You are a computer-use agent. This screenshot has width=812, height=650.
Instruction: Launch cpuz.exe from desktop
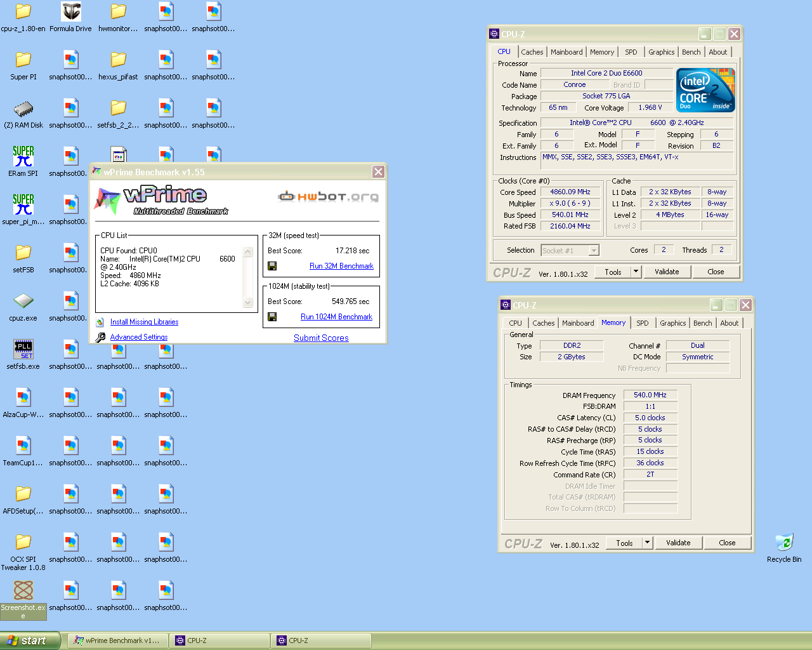click(23, 301)
